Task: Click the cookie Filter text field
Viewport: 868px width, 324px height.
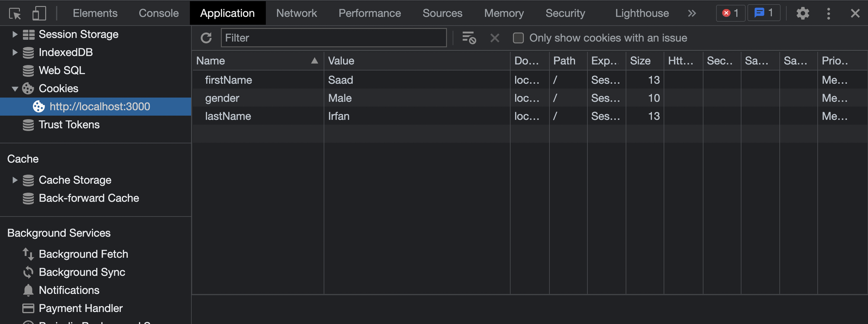Action: [x=334, y=38]
